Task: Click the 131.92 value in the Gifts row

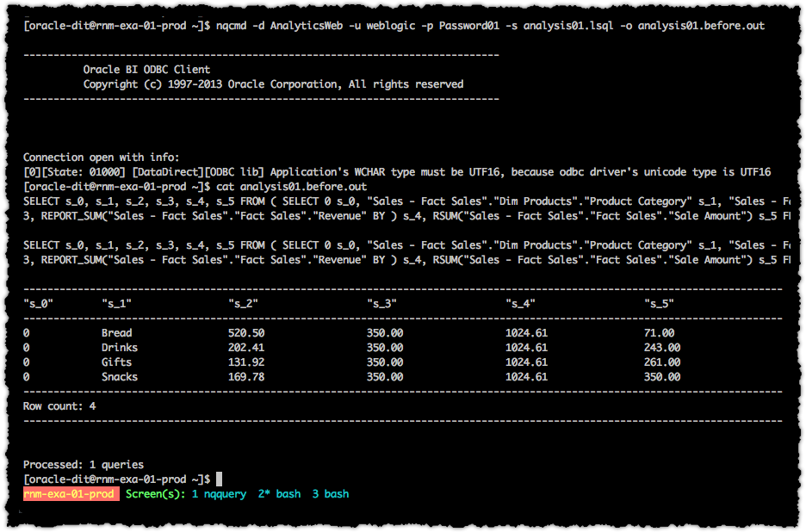Action: click(246, 362)
